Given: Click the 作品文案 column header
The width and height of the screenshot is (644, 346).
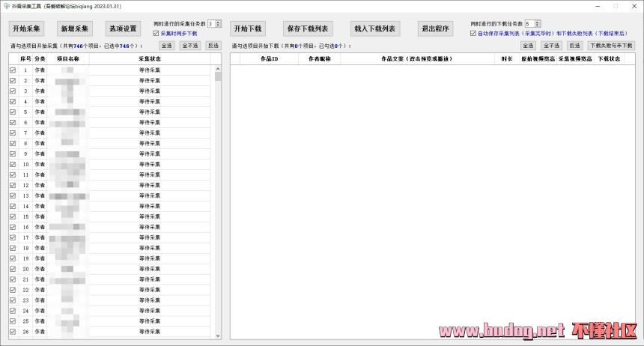Looking at the screenshot, I should coord(417,59).
